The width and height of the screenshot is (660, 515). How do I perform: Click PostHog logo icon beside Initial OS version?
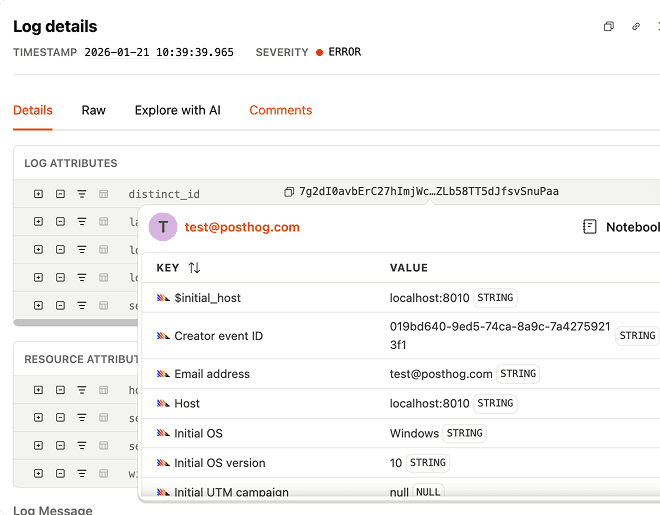coord(163,463)
